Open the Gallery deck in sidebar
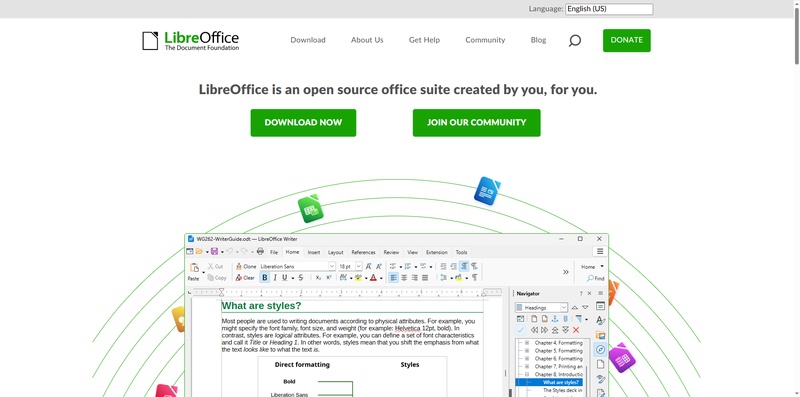Image resolution: width=800 pixels, height=397 pixels. (x=601, y=335)
